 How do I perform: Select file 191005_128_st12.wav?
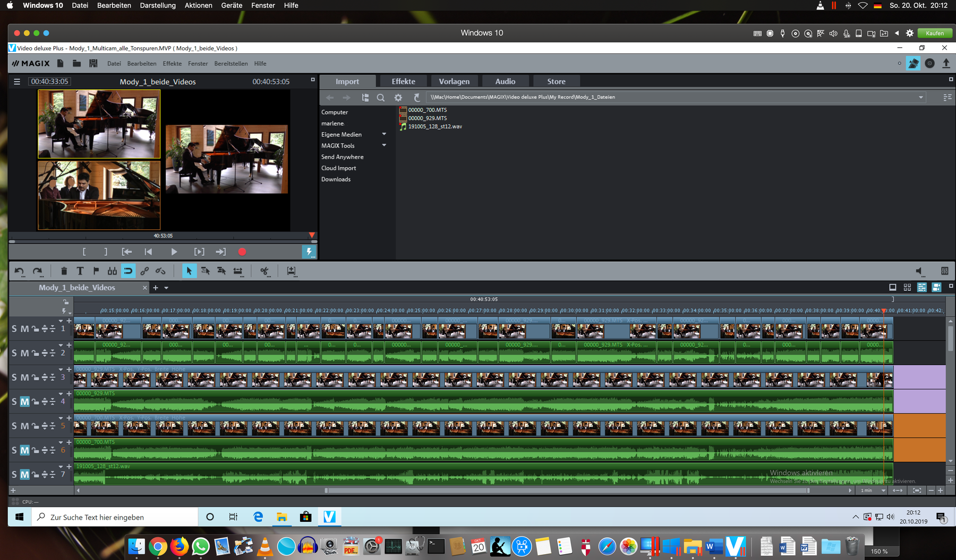click(x=435, y=127)
